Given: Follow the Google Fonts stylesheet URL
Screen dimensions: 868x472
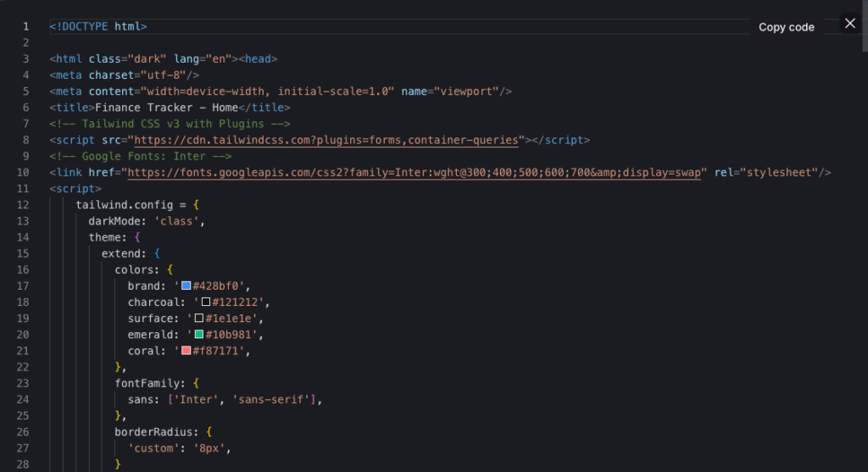Looking at the screenshot, I should [x=415, y=172].
